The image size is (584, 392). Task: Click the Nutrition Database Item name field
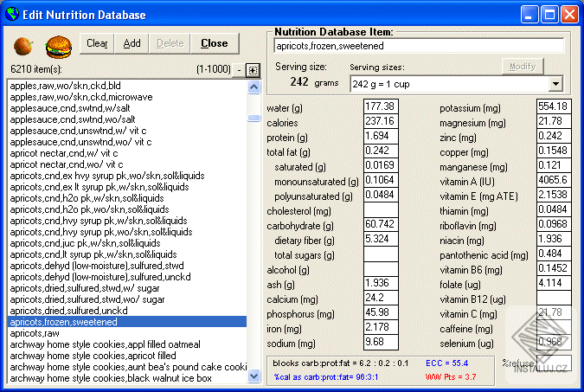point(418,45)
